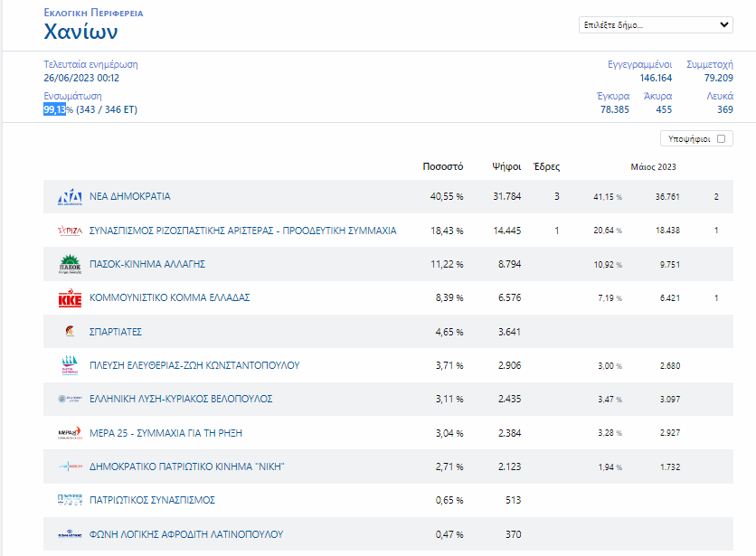This screenshot has width=756, height=556.
Task: Click Πλεύση Ελευθερίας vote count 2.906
Action: [510, 365]
